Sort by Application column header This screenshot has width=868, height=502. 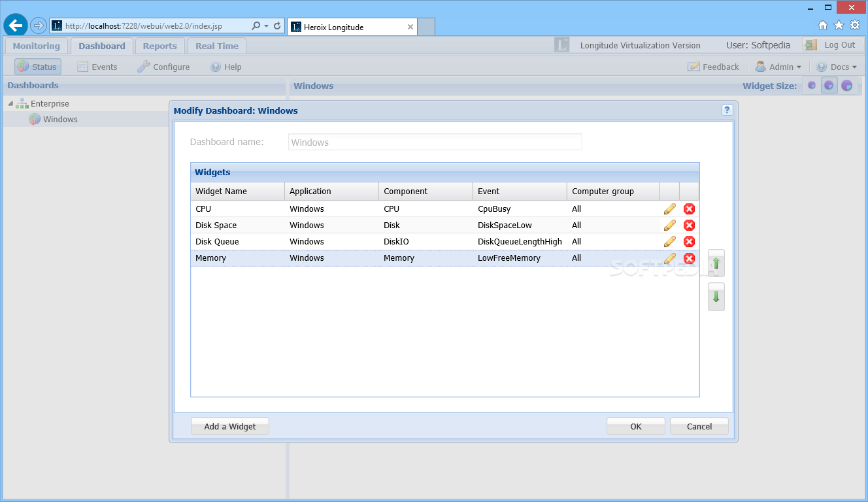pos(331,192)
